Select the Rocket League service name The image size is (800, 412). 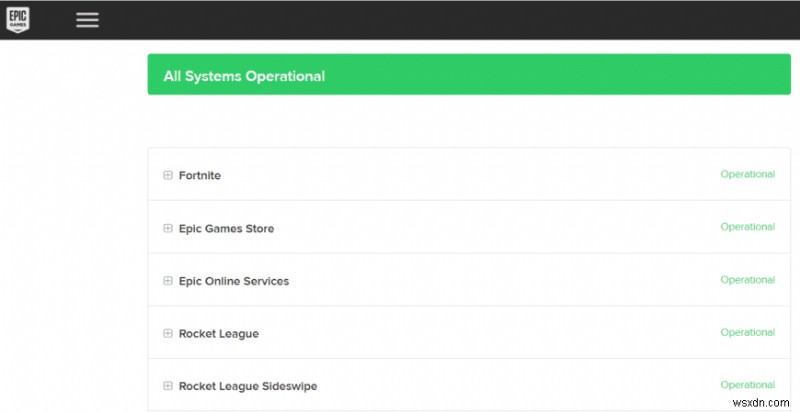[x=218, y=334]
